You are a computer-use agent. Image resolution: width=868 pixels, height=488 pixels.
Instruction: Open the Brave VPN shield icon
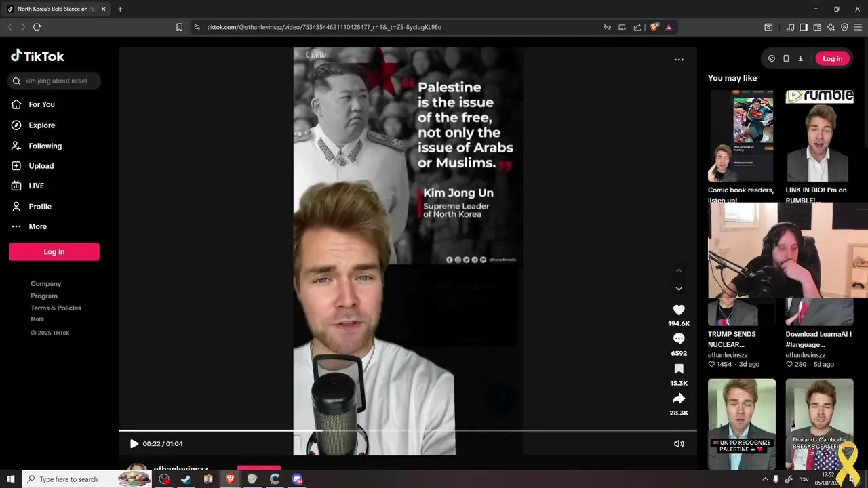[x=844, y=27]
